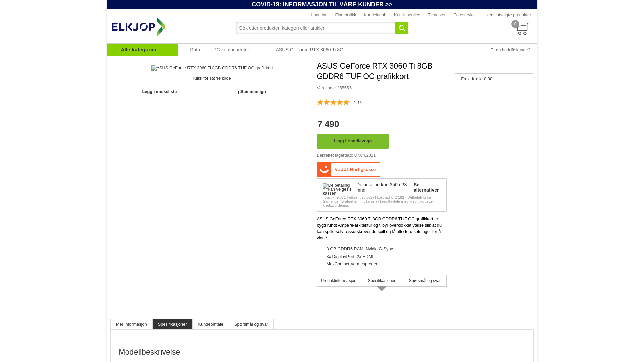Open Fotoservice link
This screenshot has width=644, height=362.
coord(465,15)
